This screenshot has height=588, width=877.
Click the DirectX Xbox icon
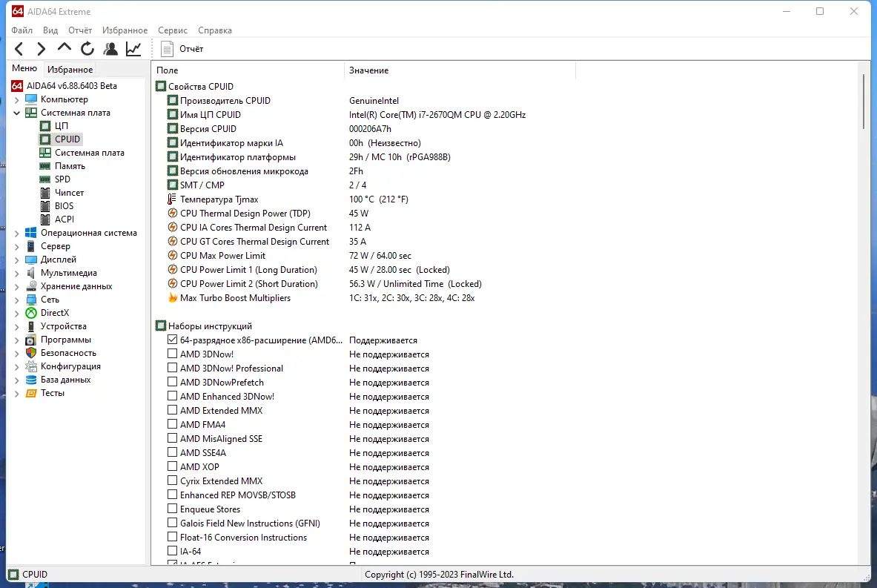tap(31, 314)
